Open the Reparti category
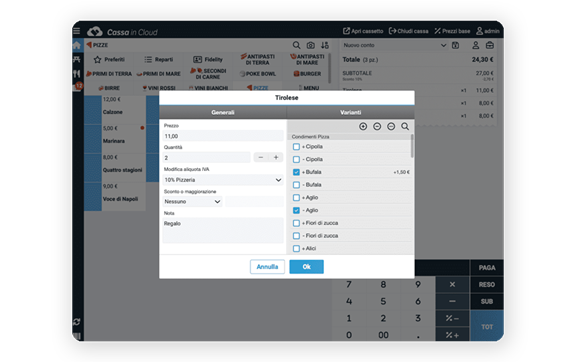 159,59
